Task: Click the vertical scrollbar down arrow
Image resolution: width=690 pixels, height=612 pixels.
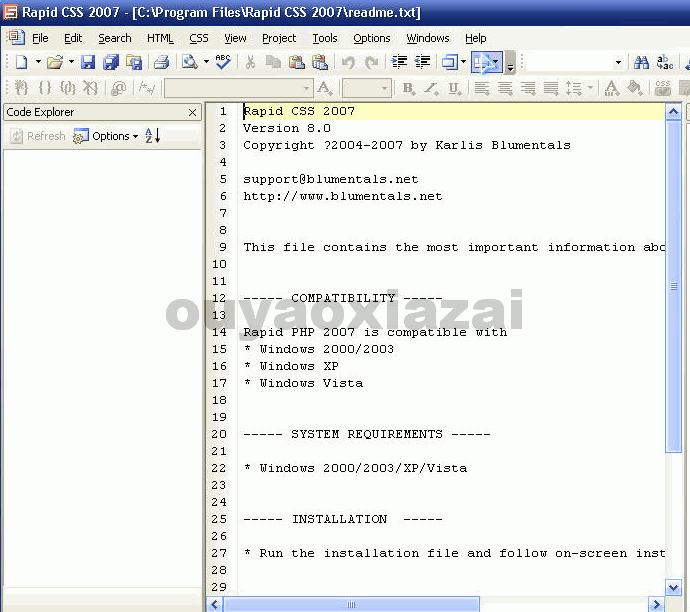Action: pos(673,587)
